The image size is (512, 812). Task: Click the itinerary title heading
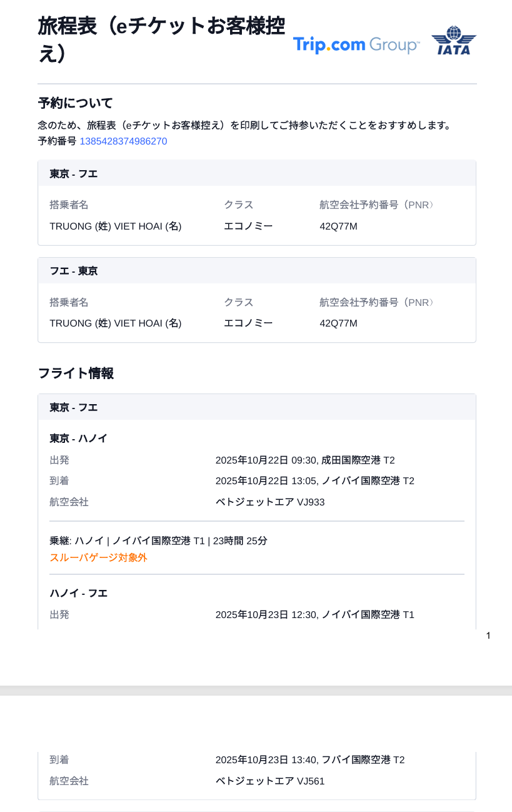coord(161,40)
